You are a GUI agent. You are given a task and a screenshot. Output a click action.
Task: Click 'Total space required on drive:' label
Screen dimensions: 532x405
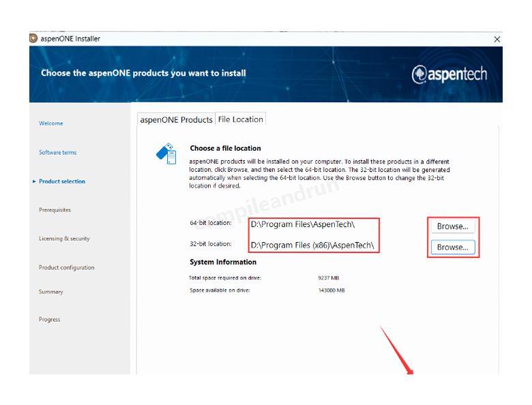(225, 277)
